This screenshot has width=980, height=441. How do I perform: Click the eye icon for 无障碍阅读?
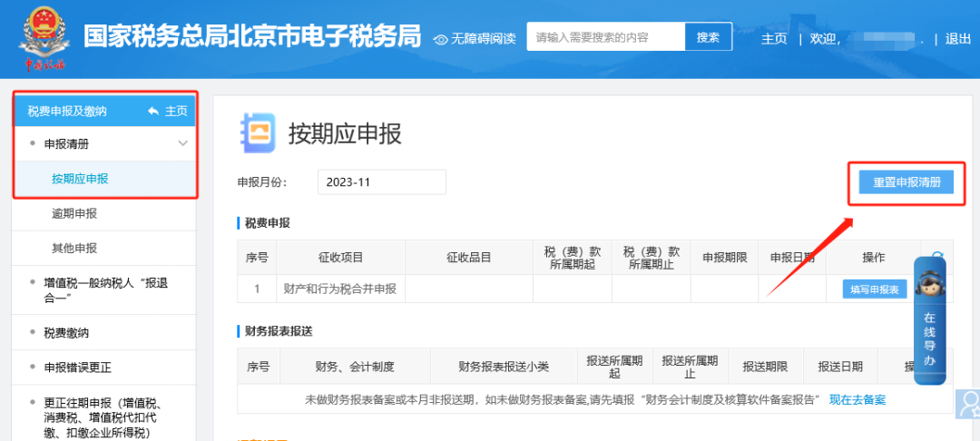(x=441, y=39)
